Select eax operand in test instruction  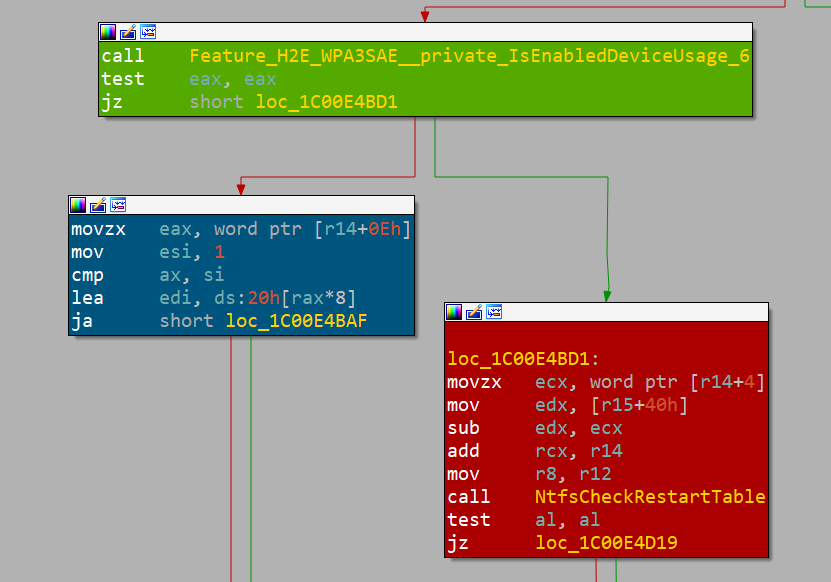click(205, 78)
